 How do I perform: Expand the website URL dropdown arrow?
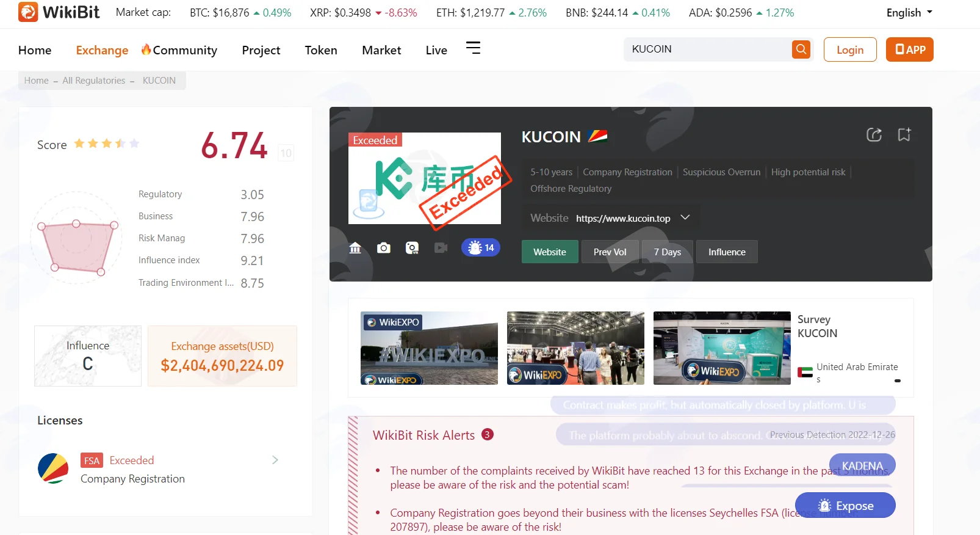click(685, 217)
